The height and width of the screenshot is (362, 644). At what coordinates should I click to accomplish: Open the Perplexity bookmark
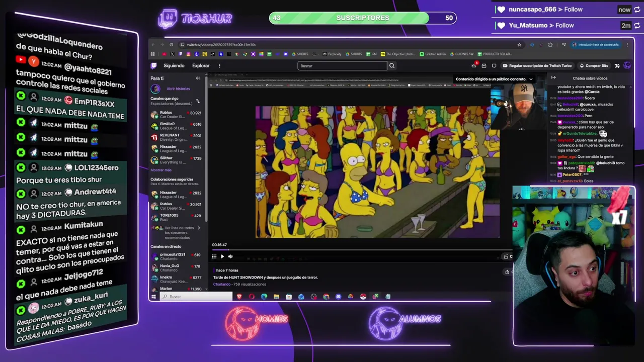pyautogui.click(x=332, y=54)
